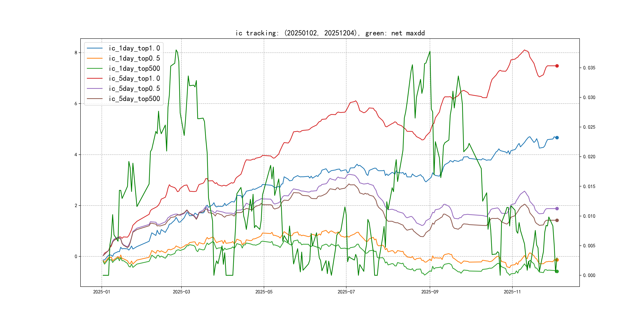Click the ic_5day_top1.0 legend label

[x=134, y=79]
